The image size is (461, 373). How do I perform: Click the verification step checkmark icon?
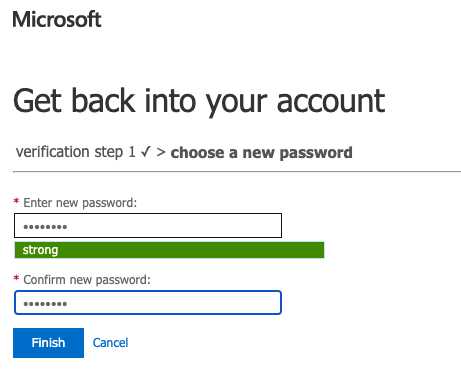tap(146, 152)
